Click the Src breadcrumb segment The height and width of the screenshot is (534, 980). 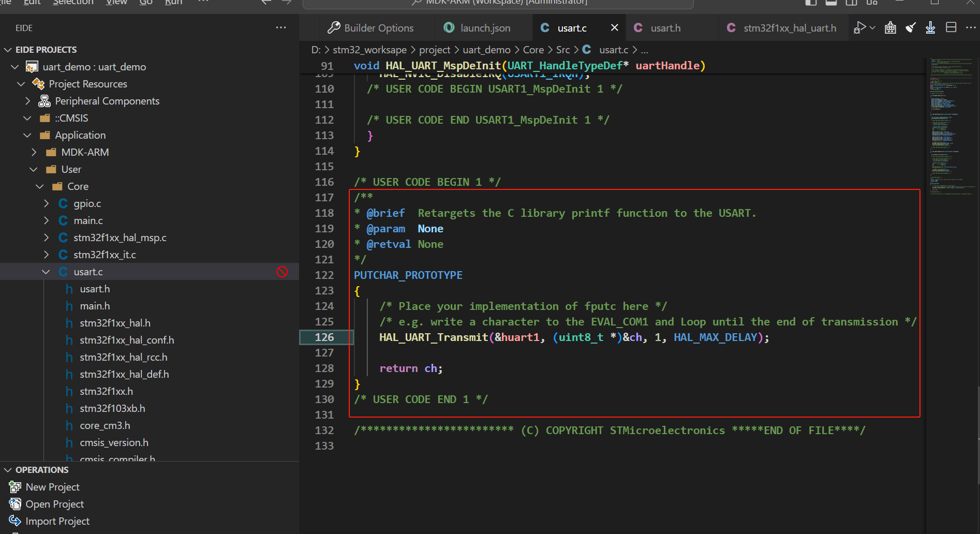[563, 50]
